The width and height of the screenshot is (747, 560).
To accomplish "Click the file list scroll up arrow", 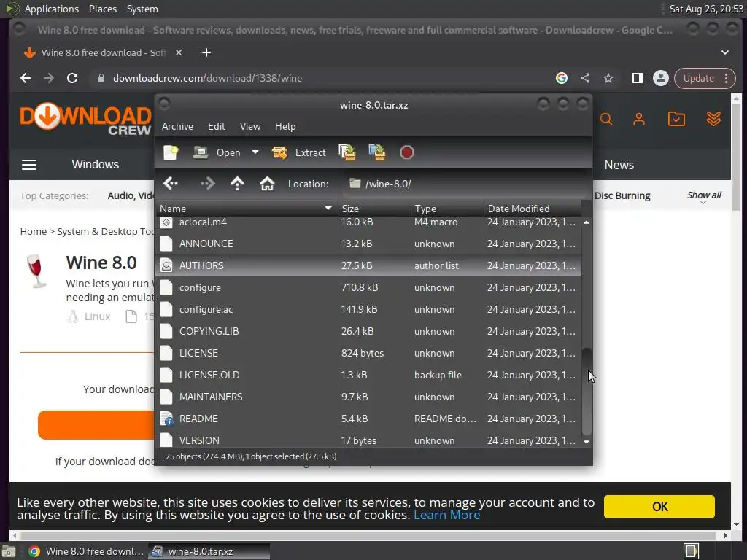I will [x=587, y=222].
